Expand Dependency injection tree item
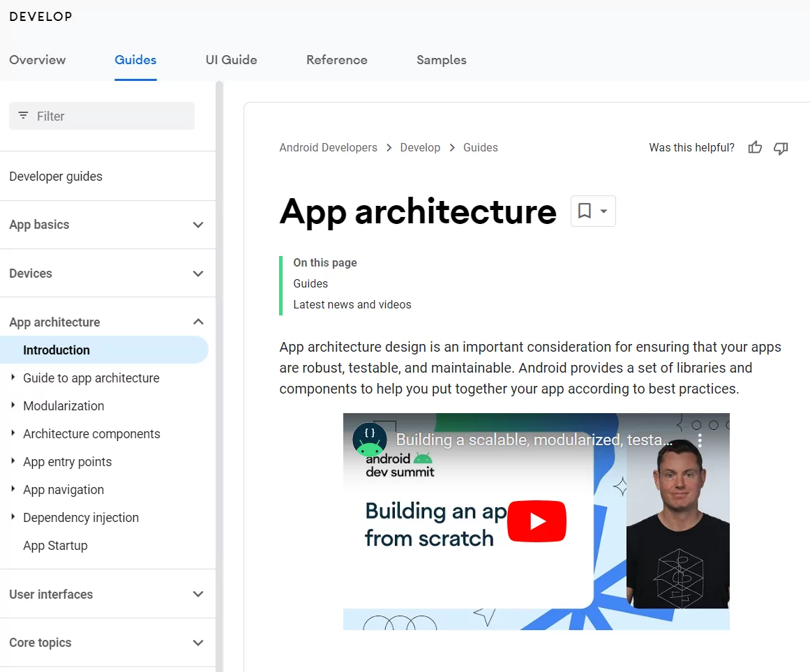810x672 pixels. pyautogui.click(x=13, y=517)
